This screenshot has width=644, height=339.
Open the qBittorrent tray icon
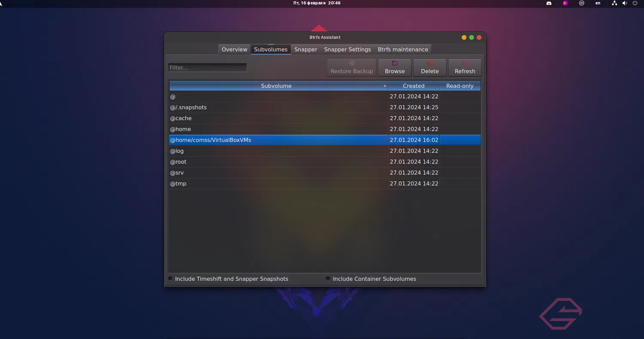click(582, 3)
